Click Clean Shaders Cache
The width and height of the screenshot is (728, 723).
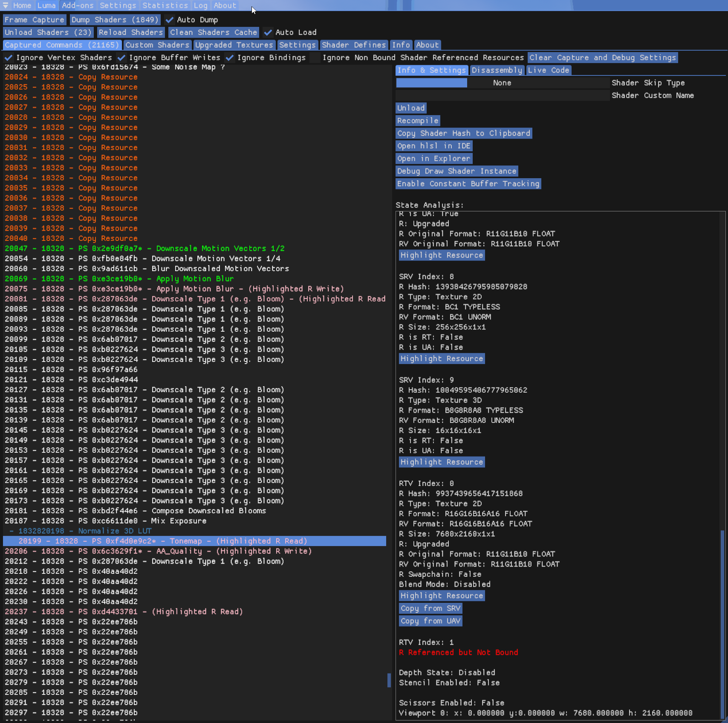click(x=214, y=32)
